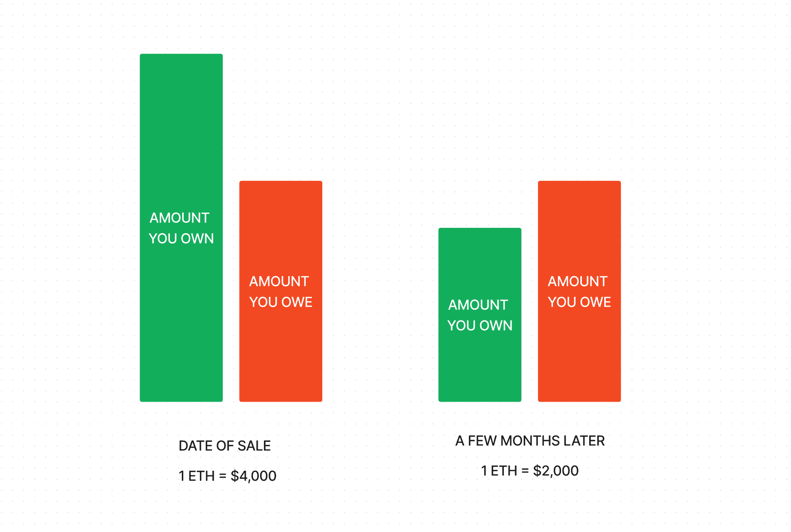This screenshot has width=791, height=532.
Task: Select the short green bar above A Few Months Later
Action: tap(480, 315)
